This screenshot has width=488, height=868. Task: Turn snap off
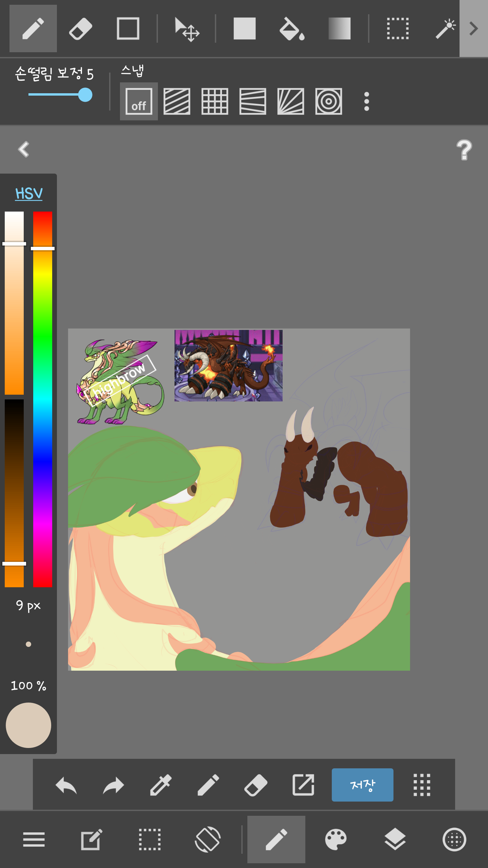click(139, 101)
